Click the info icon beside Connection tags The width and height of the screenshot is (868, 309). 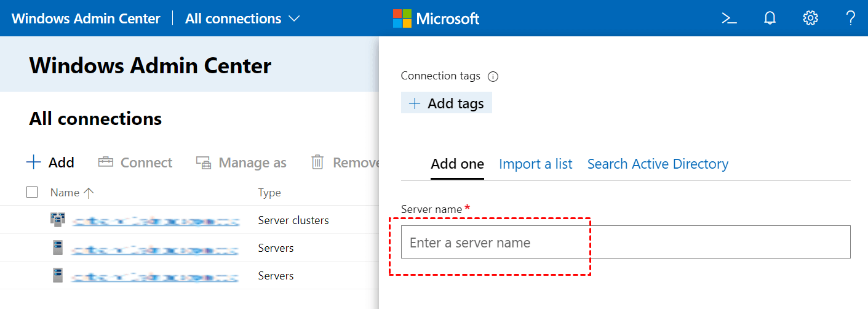click(493, 77)
